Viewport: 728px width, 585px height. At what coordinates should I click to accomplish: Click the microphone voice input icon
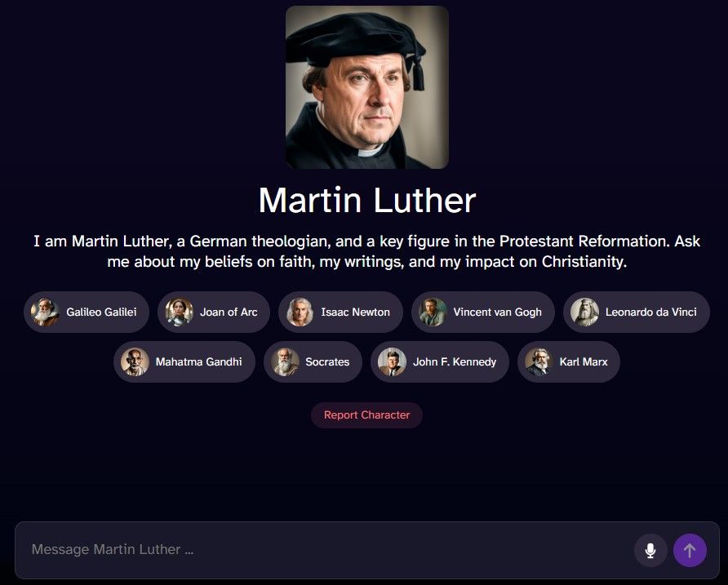[x=650, y=550]
